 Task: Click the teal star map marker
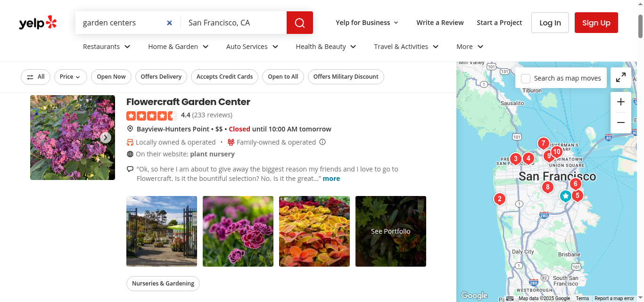tap(565, 196)
